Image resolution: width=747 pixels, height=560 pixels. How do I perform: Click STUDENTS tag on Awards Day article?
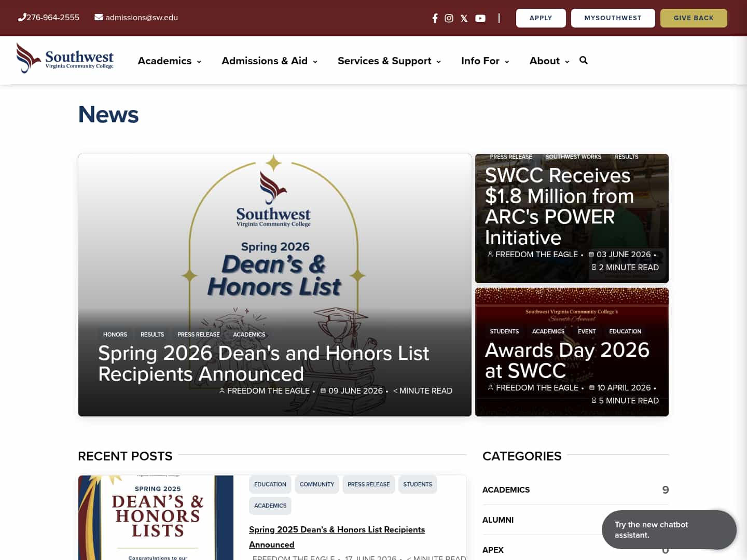504,331
